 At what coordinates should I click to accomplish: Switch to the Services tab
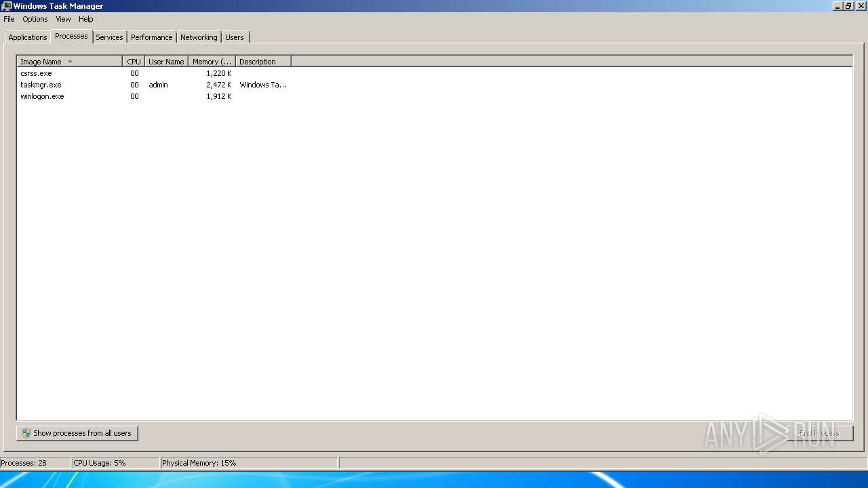click(109, 37)
